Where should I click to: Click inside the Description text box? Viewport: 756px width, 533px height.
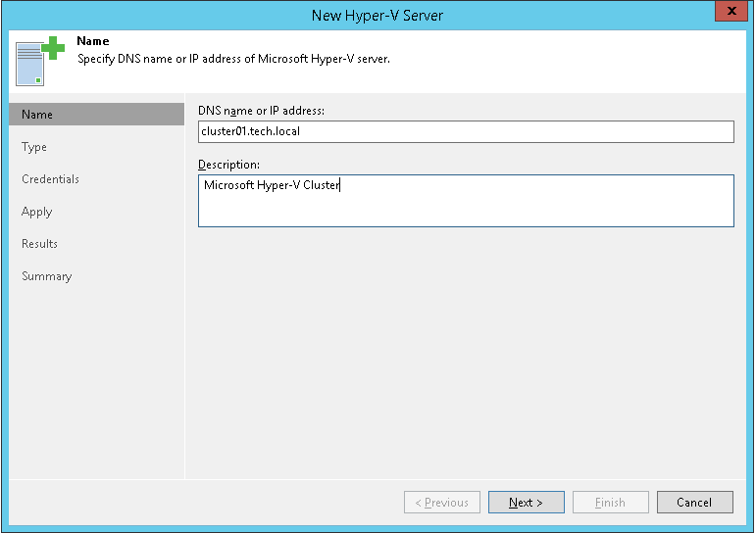tap(466, 201)
